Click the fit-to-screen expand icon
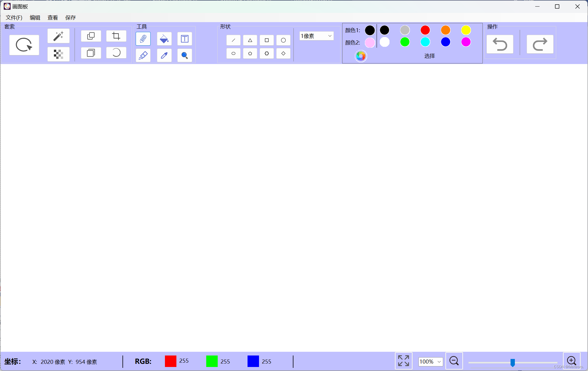Screen dimensions: 588x371 click(x=404, y=361)
